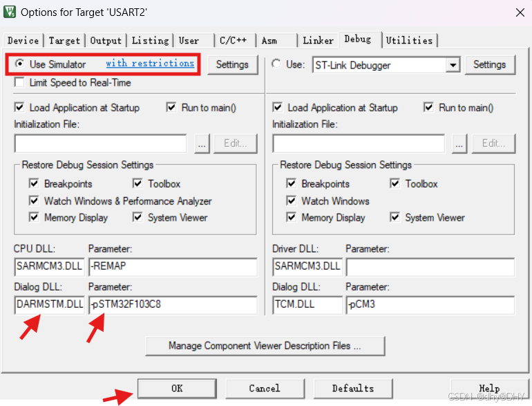The height and width of the screenshot is (406, 532).
Task: Click hardware-side Initialization File input field
Action: [x=359, y=143]
